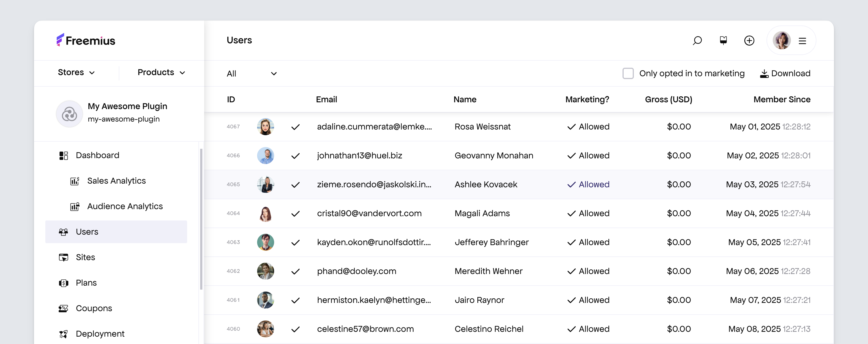Click Allowed status for Ashlee Kovacek
The width and height of the screenshot is (868, 344).
(x=588, y=185)
